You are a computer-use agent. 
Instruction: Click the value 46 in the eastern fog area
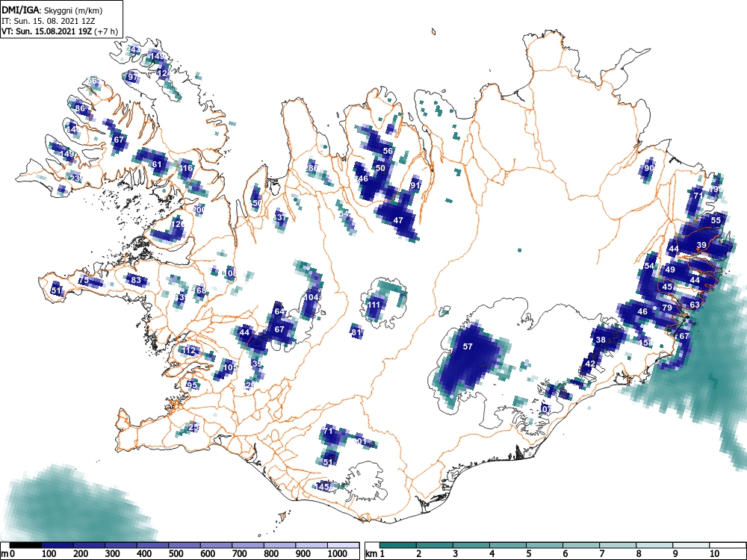(642, 312)
